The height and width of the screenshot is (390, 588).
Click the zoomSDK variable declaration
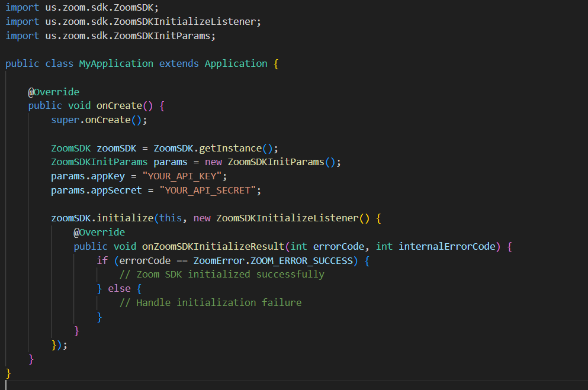coord(116,149)
